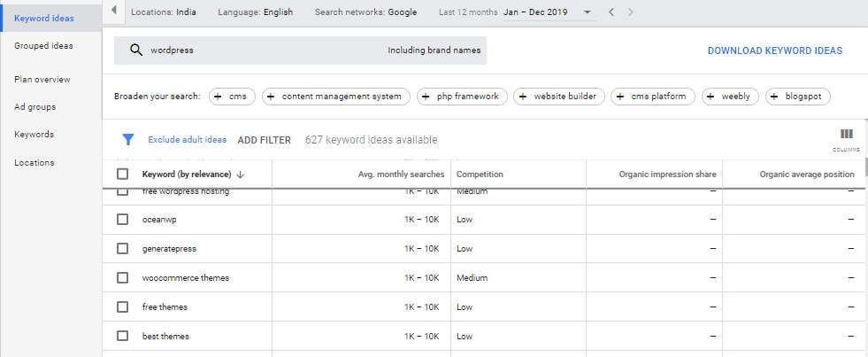Check the 'woocommerce themes' keyword row

[122, 278]
